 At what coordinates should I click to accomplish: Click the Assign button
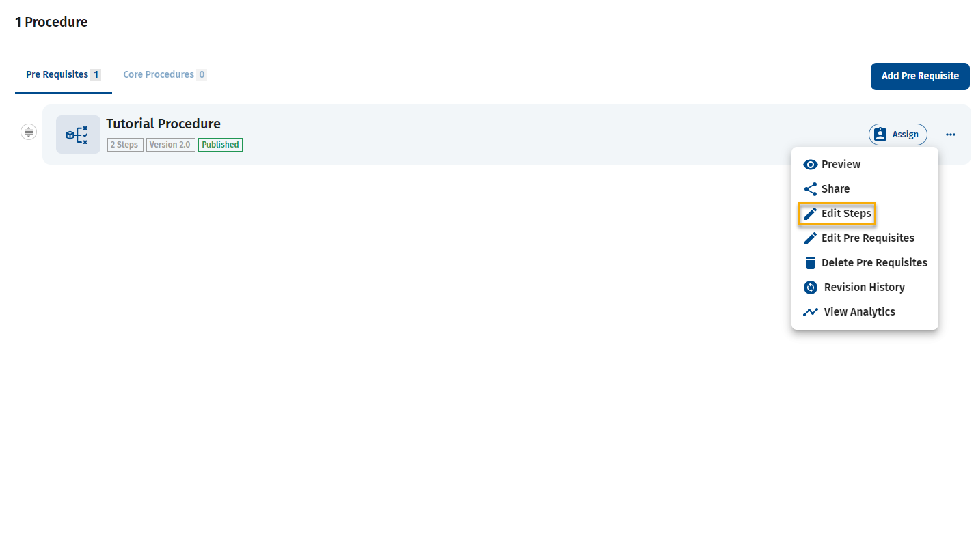897,135
